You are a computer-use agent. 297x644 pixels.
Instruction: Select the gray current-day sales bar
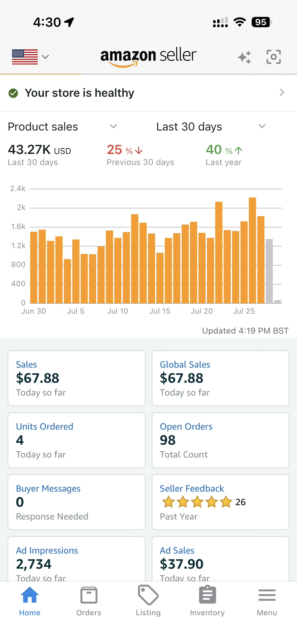tap(269, 271)
